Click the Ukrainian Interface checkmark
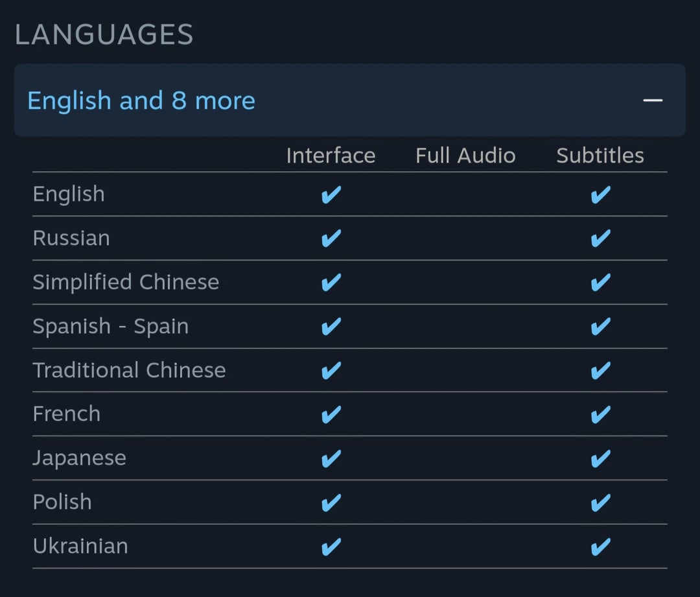 [x=331, y=546]
